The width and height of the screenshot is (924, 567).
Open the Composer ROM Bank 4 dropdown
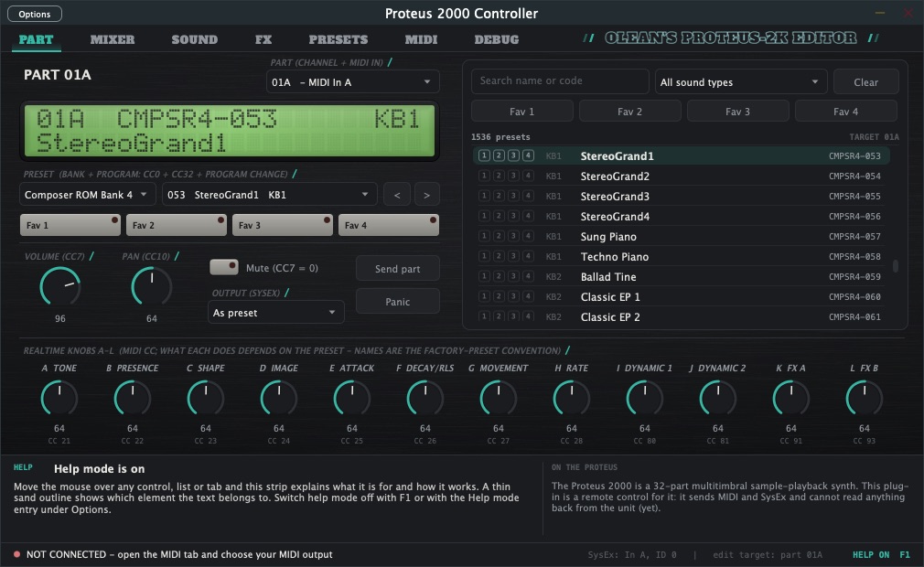click(x=87, y=194)
